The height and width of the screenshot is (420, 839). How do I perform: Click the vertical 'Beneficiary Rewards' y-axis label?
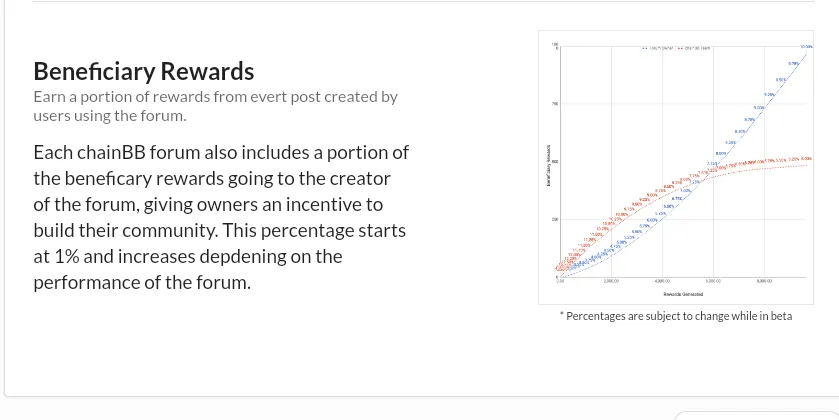point(548,166)
